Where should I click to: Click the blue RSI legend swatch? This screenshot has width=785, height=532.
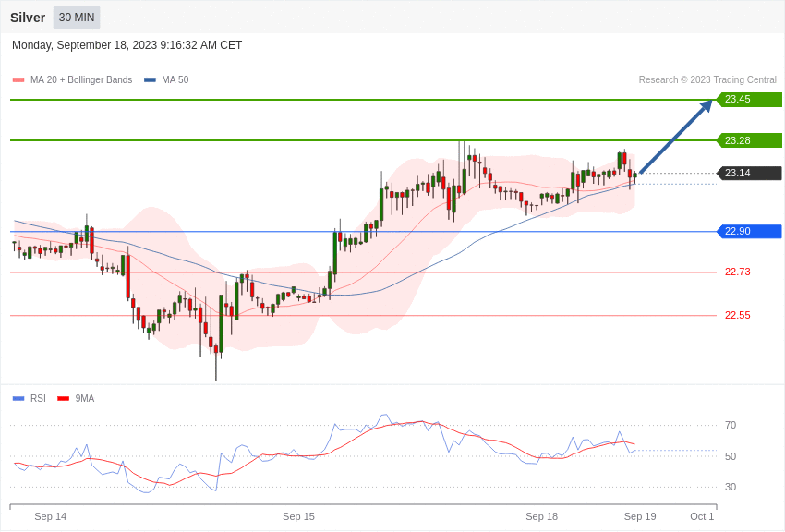pos(18,399)
